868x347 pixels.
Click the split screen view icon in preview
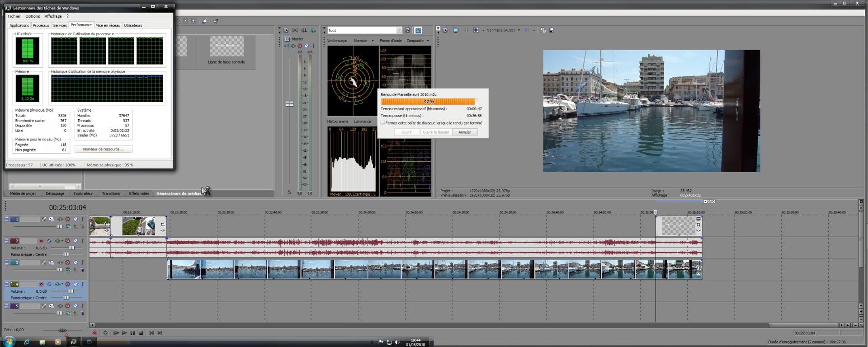click(x=476, y=30)
